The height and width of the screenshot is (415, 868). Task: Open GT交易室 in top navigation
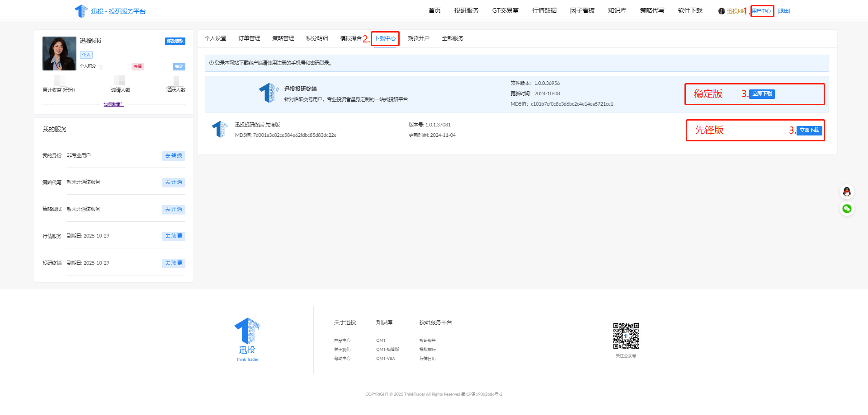click(505, 10)
